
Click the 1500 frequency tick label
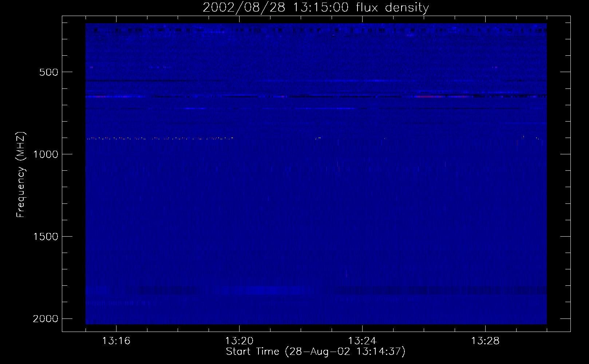point(46,237)
